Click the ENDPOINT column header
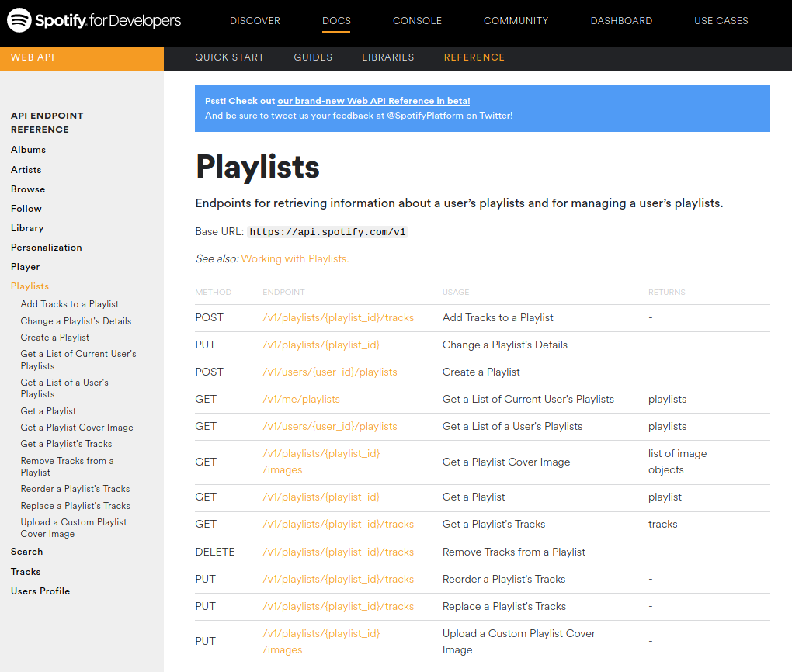This screenshot has height=672, width=792. [x=283, y=293]
